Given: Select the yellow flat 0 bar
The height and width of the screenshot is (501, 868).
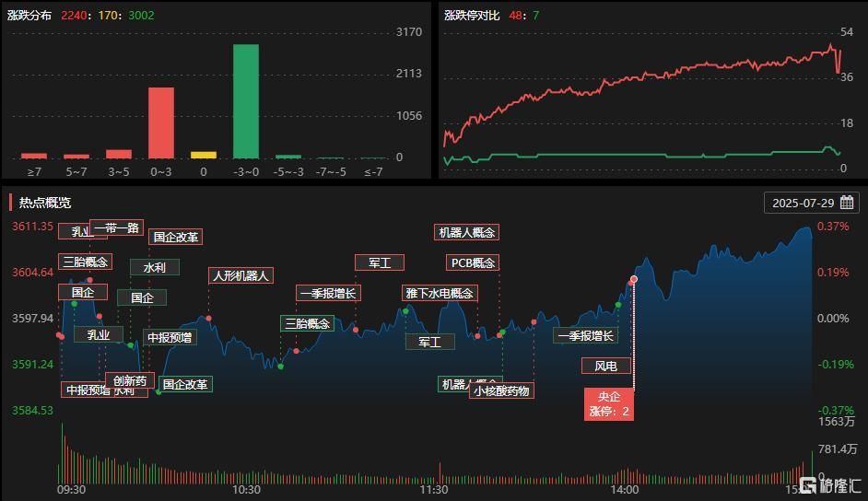Looking at the screenshot, I should coord(203,155).
